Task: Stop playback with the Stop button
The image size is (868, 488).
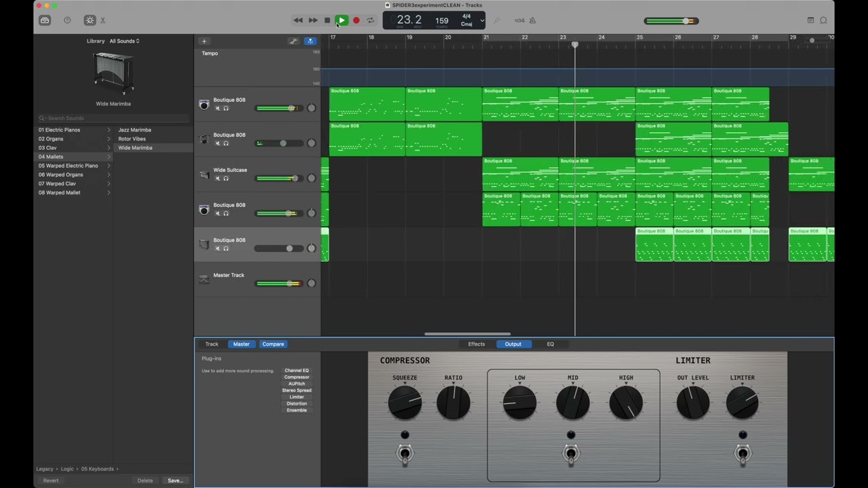Action: (327, 20)
